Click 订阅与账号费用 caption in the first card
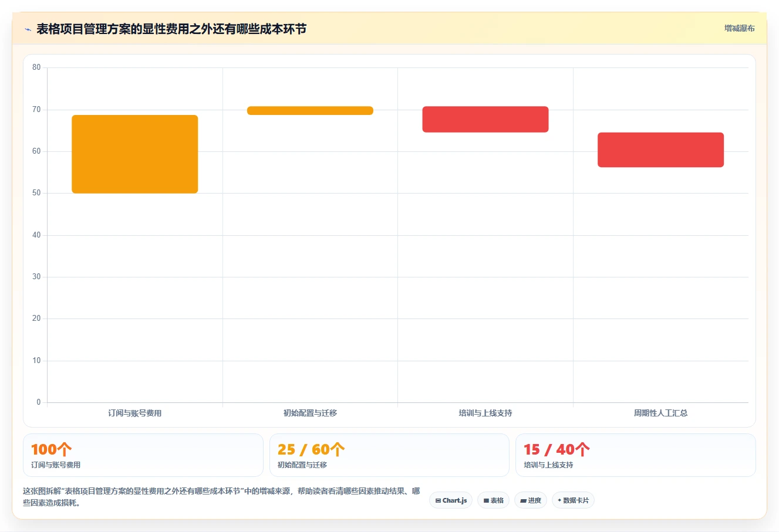 click(x=56, y=465)
